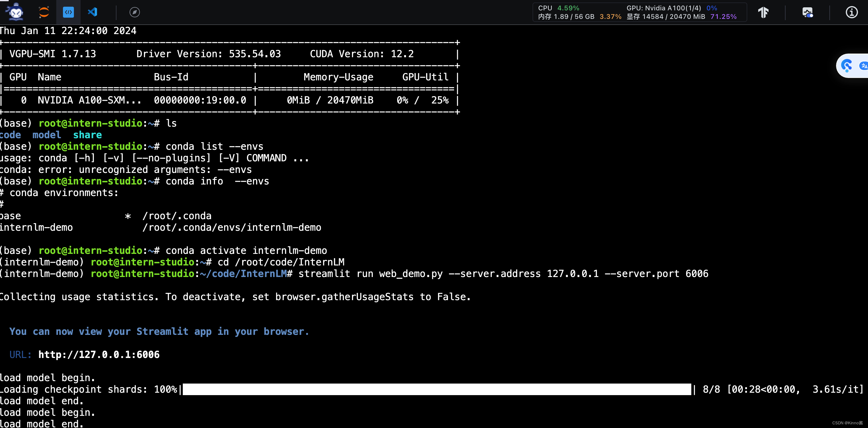Click 'conda activate internlm-demo' command

click(246, 251)
